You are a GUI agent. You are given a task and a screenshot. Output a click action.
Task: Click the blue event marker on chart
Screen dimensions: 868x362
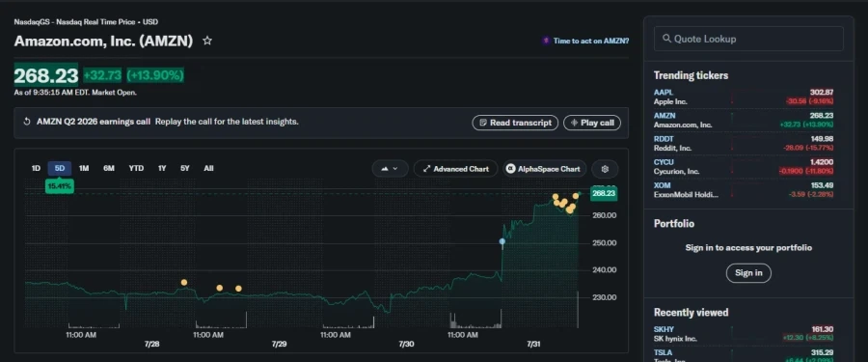tap(502, 241)
